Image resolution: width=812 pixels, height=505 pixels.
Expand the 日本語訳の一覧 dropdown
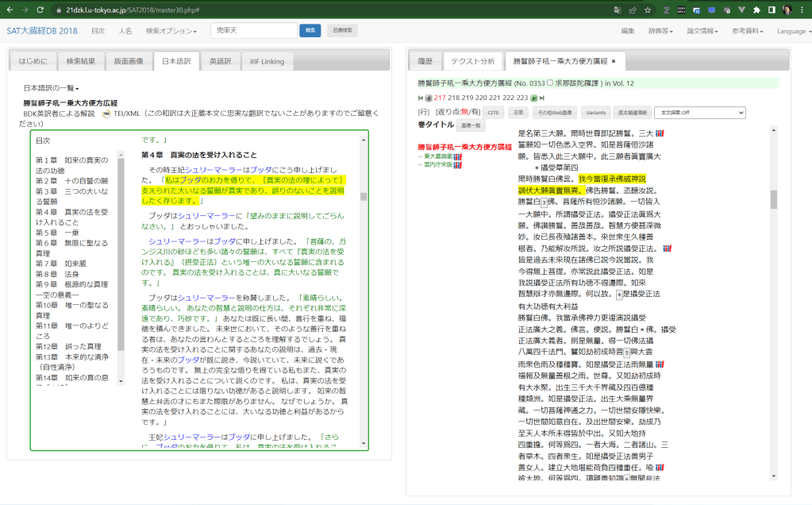tap(51, 87)
